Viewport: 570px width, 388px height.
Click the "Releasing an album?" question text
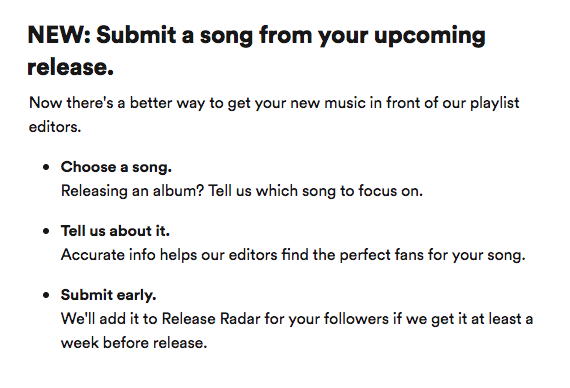(132, 191)
